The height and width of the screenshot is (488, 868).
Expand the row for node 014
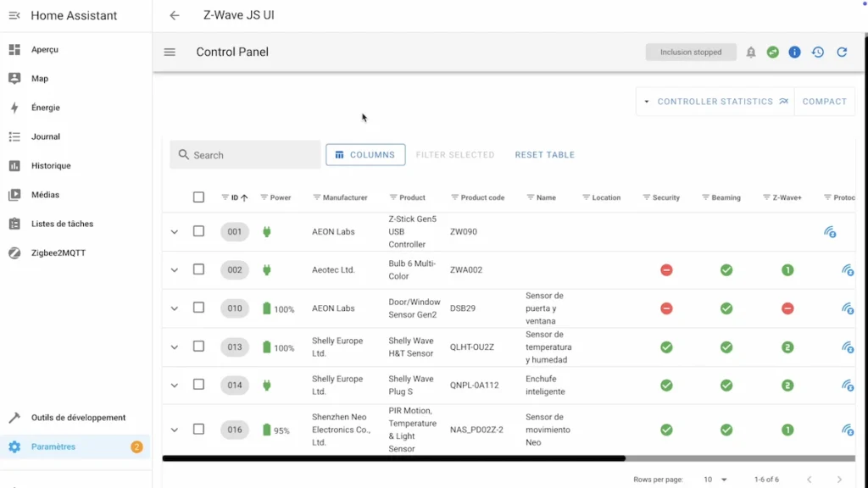pyautogui.click(x=175, y=385)
